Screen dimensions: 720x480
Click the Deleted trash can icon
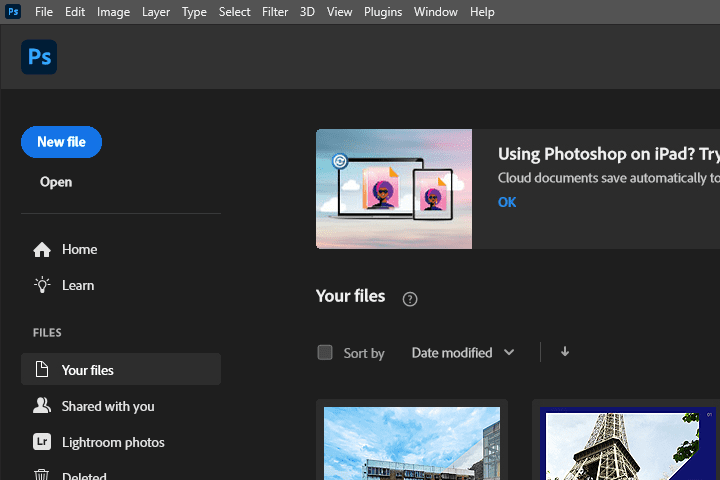coord(42,474)
